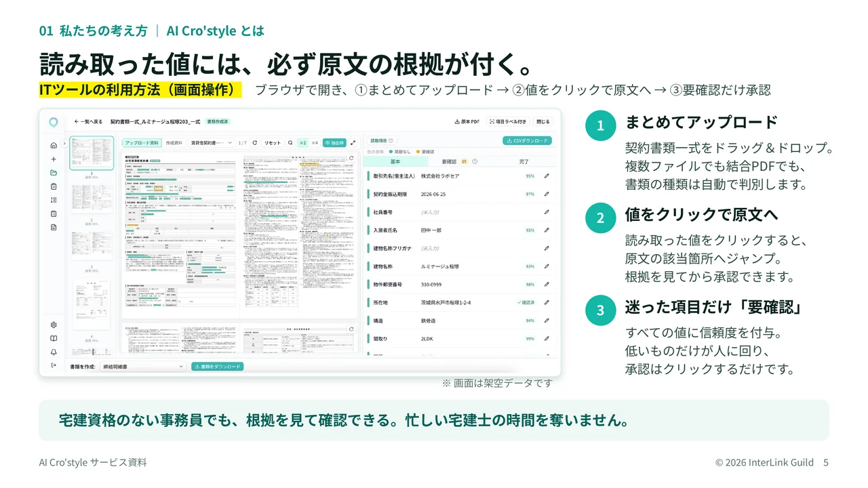
Task: Click the help icon next to 要確認 tab
Action: click(x=475, y=162)
